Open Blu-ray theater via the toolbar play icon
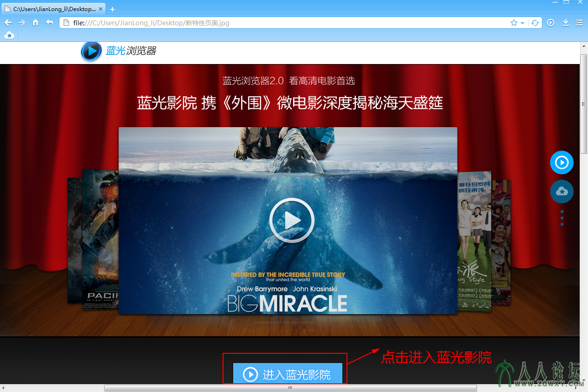The height and width of the screenshot is (392, 588). click(x=550, y=22)
